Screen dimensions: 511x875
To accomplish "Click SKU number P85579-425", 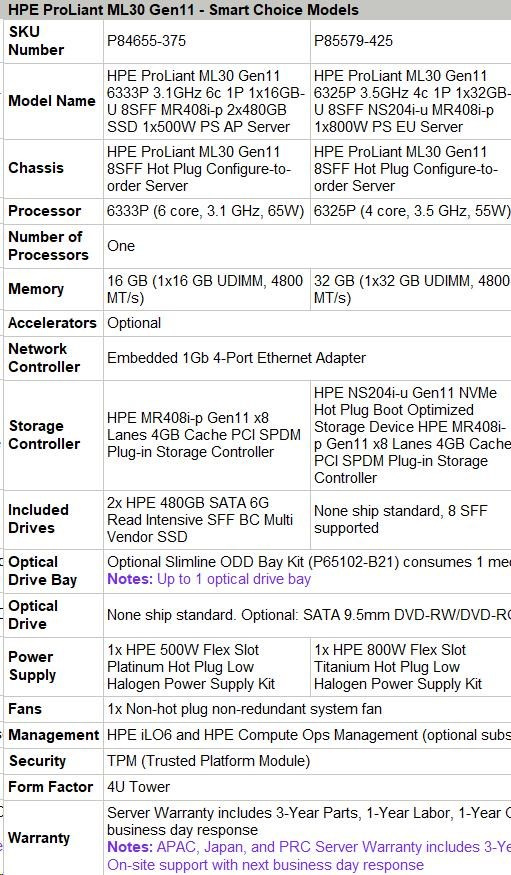I will 353,41.
